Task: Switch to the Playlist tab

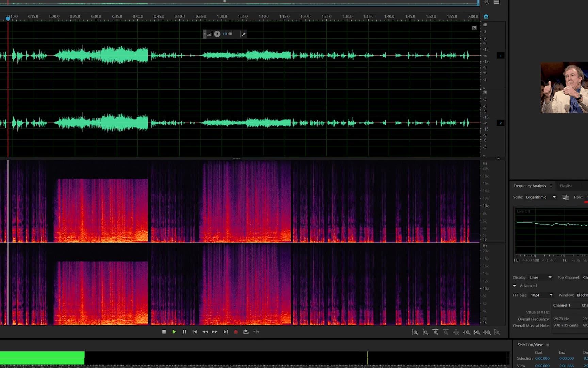Action: [x=566, y=186]
